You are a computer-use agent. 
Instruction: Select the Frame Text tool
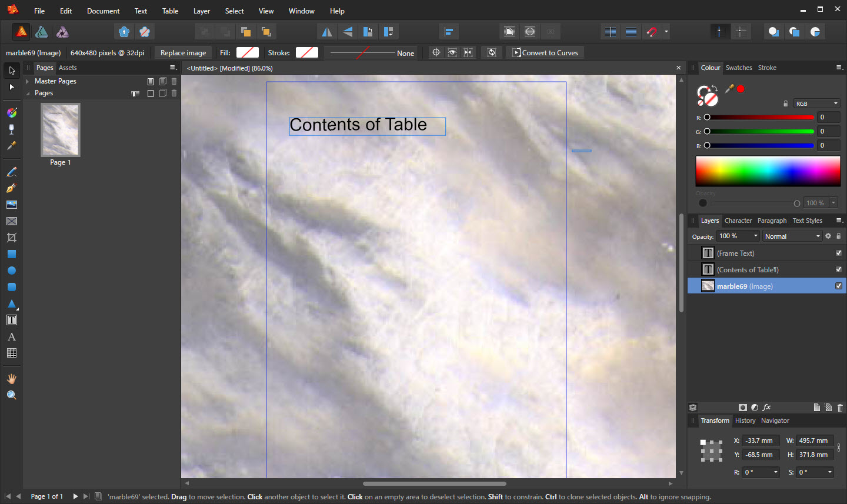pos(11,321)
